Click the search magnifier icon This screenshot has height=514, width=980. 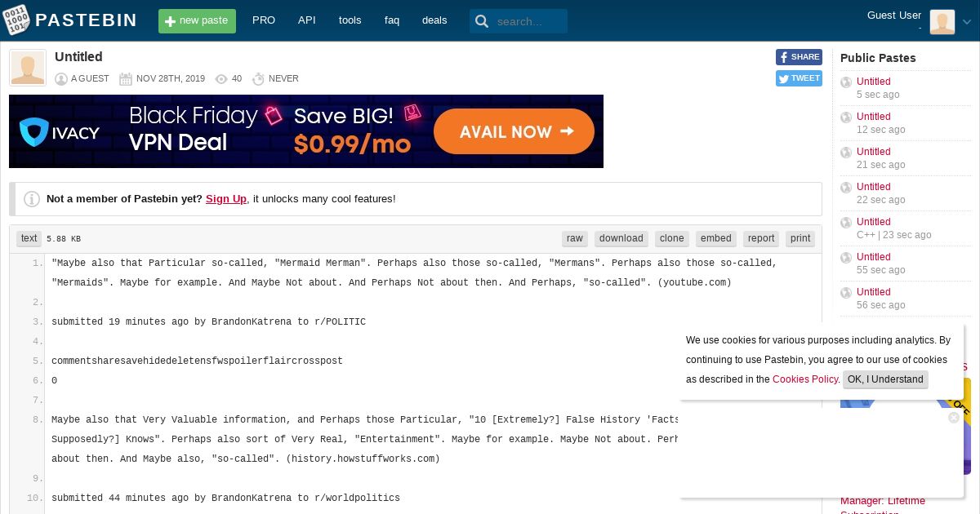[x=482, y=21]
